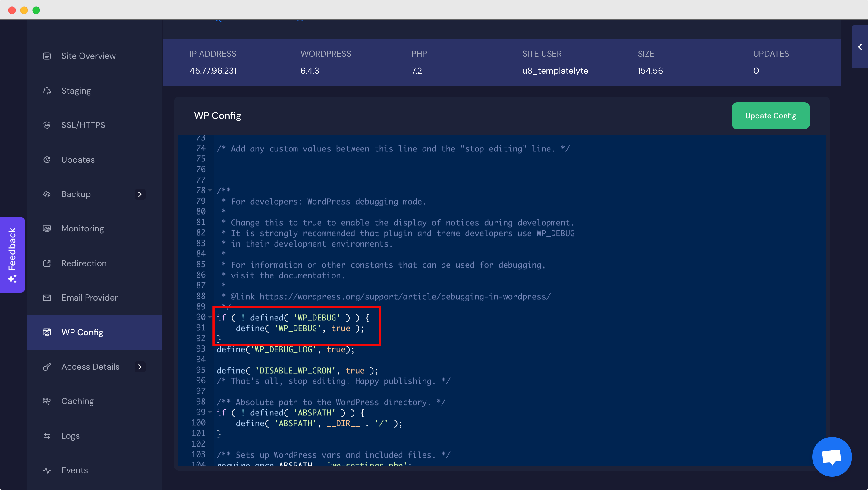Click the Email Provider envelope icon

click(47, 297)
